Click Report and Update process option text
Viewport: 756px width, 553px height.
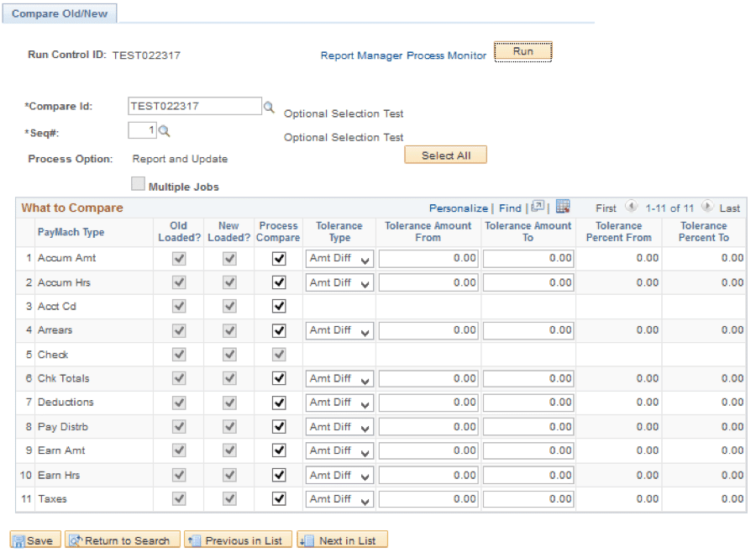[180, 159]
